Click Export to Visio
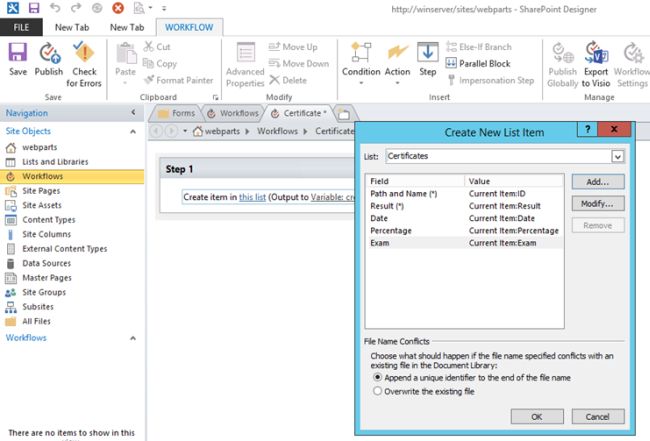Image resolution: width=650 pixels, height=441 pixels. 596,64
